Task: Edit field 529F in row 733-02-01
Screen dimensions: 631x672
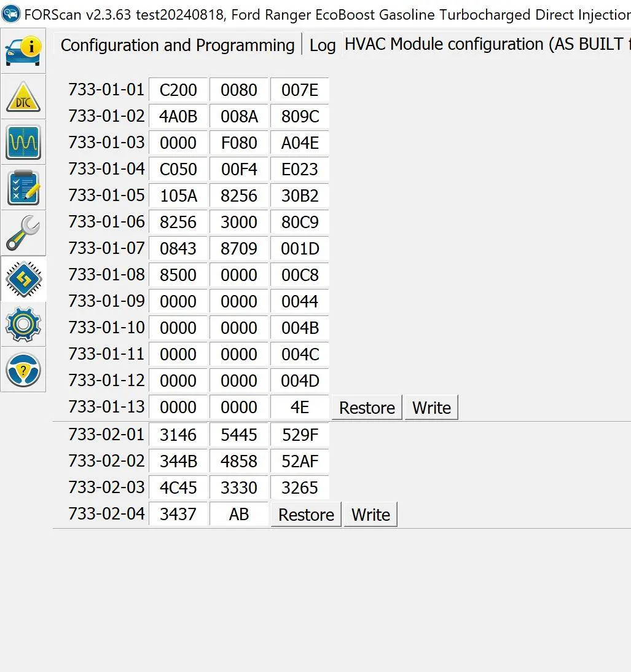Action: coord(300,435)
